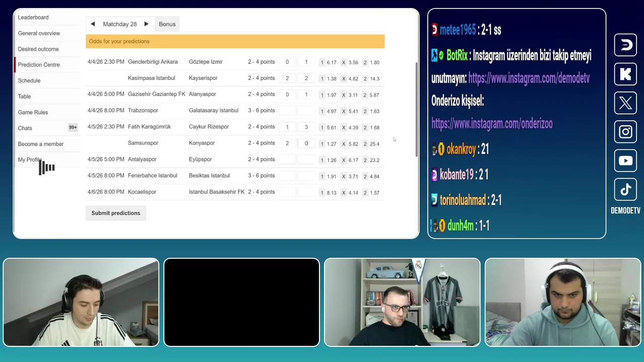The width and height of the screenshot is (644, 362).
Task: Click empty home score for Antalyaspor
Action: coord(287,159)
